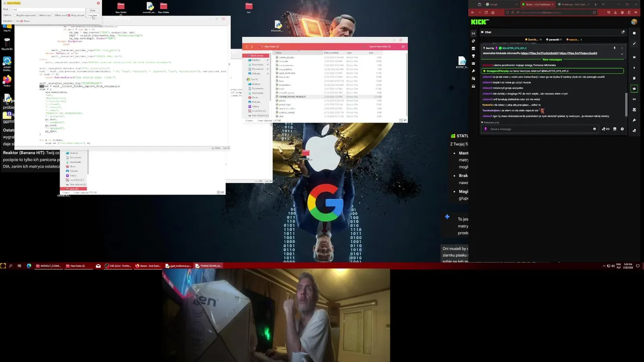
Task: Click the Send a message chat field
Action: pos(539,129)
